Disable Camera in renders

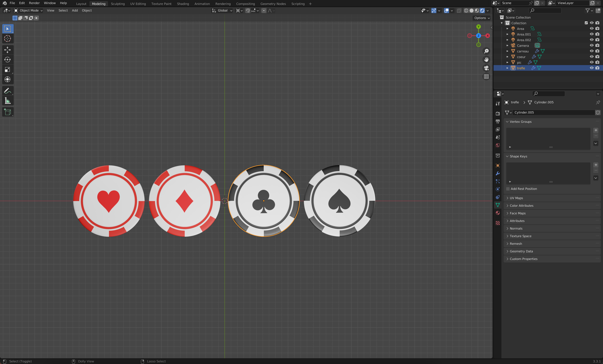point(597,45)
